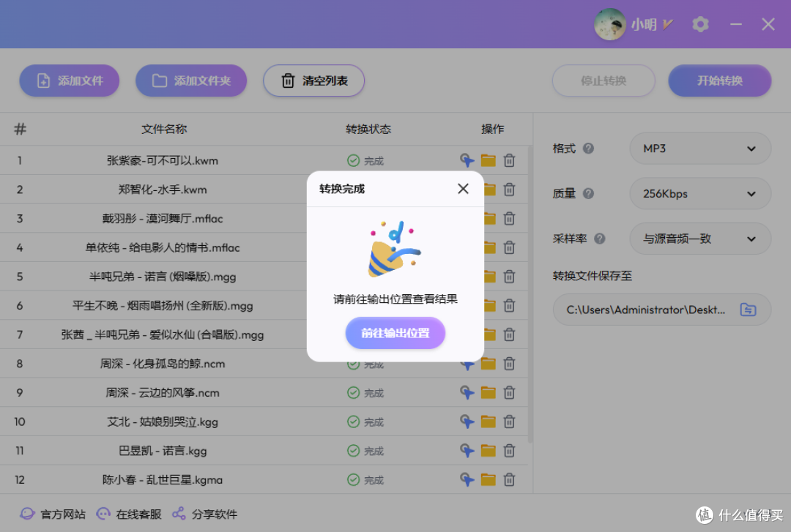This screenshot has width=791, height=532.
Task: Click the 小明 user avatar
Action: pos(610,23)
